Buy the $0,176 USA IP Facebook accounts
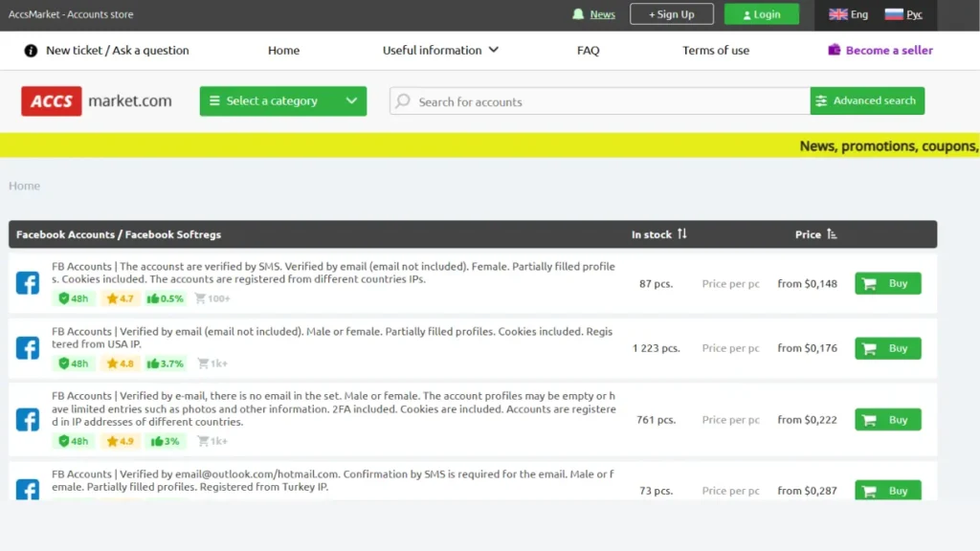The height and width of the screenshot is (551, 980). [x=887, y=348]
